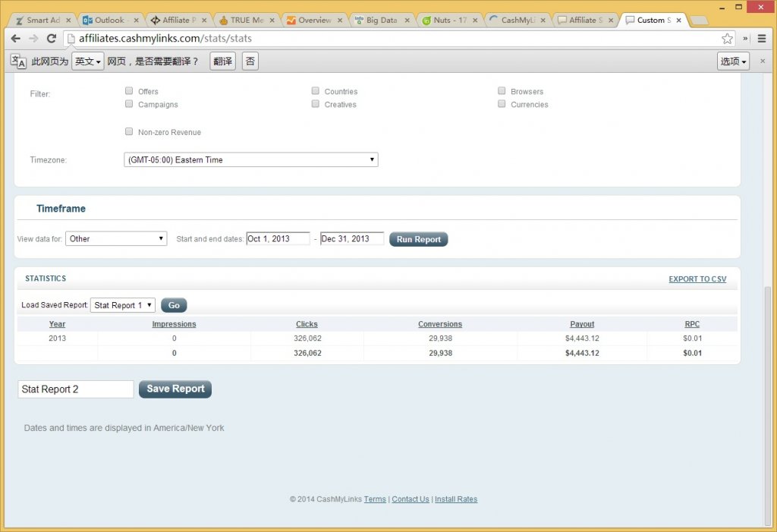Expand the Load Saved Report dropdown
Viewport: 777px width, 532px height.
coord(123,305)
